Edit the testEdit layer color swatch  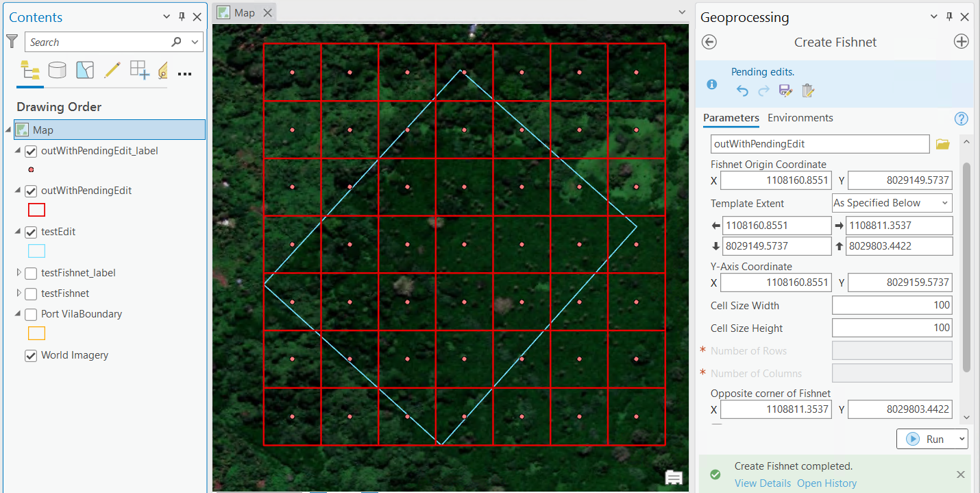[x=36, y=250]
